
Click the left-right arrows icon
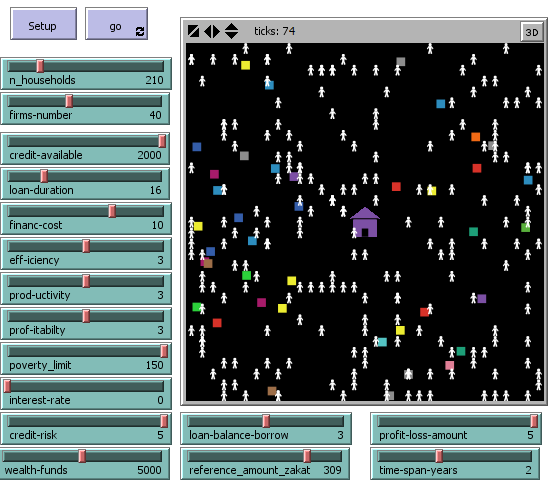coord(212,31)
